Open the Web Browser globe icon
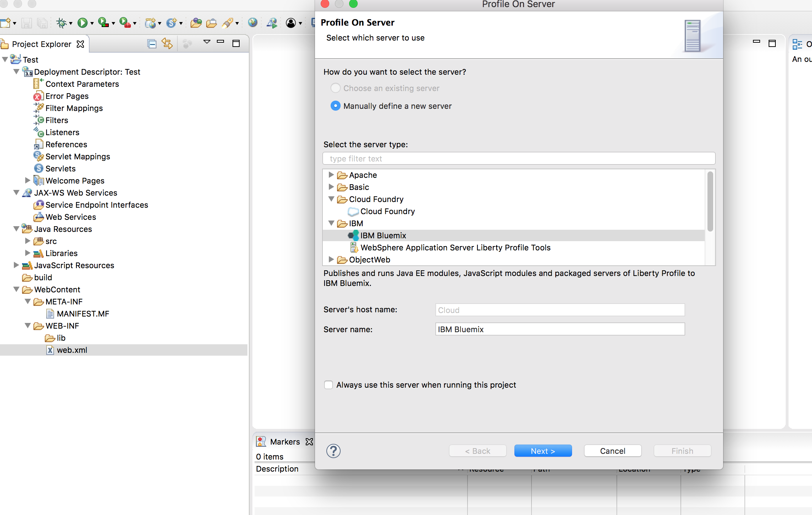This screenshot has height=515, width=812. 253,23
